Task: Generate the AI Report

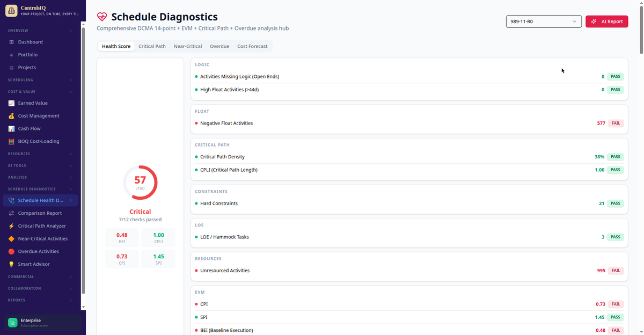Action: click(x=607, y=21)
